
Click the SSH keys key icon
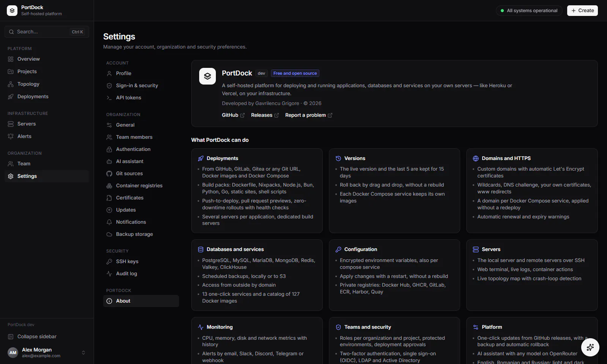pos(109,262)
